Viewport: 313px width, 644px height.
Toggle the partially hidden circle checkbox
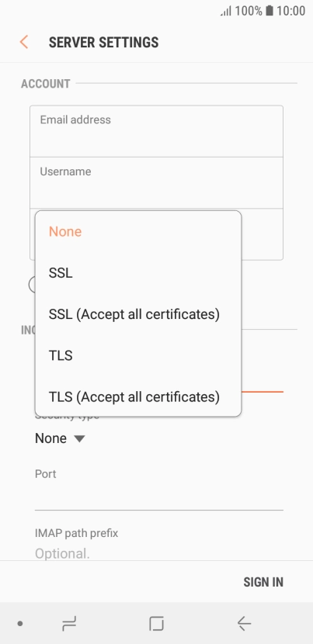[x=32, y=284]
